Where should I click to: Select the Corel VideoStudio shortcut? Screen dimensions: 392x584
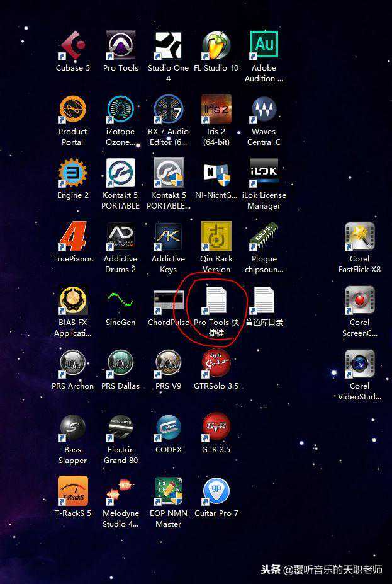[359, 365]
